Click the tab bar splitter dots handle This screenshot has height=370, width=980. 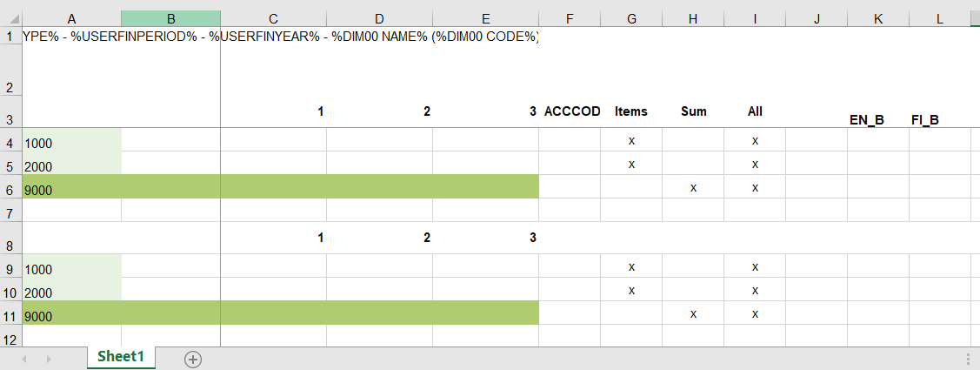(969, 359)
